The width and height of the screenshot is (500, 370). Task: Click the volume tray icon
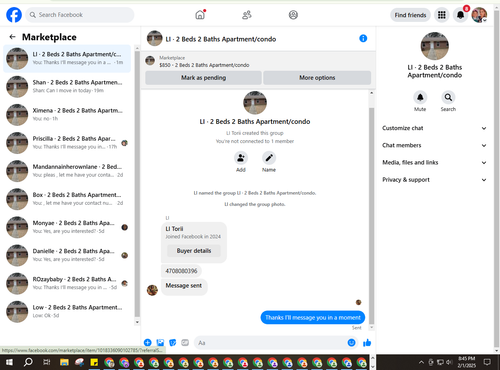[449, 362]
